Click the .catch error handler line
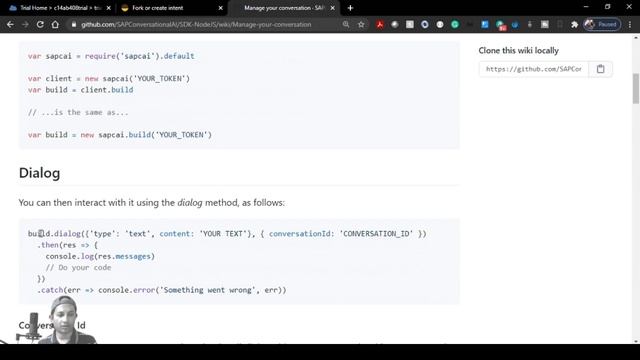Viewport: 640px width, 360px height. (162, 290)
